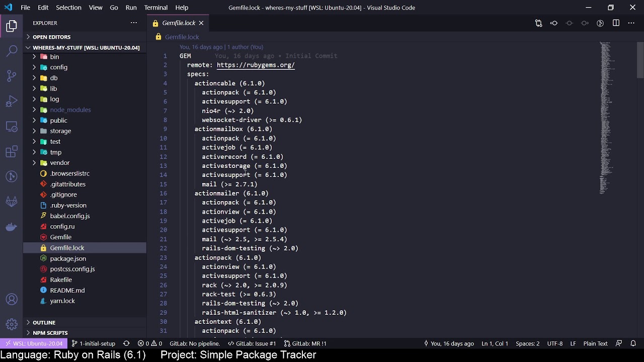The image size is (644, 362).
Task: Open the Run and Debug view
Action: pos(12,101)
